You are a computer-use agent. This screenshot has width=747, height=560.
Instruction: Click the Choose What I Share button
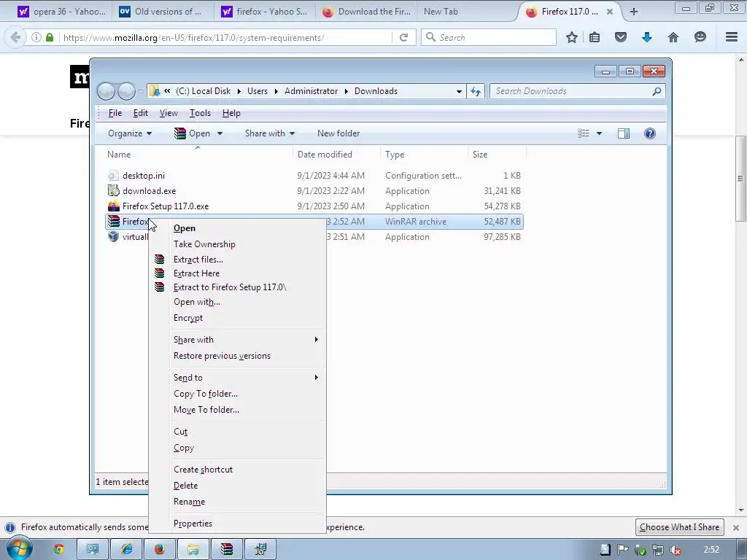[x=679, y=527]
